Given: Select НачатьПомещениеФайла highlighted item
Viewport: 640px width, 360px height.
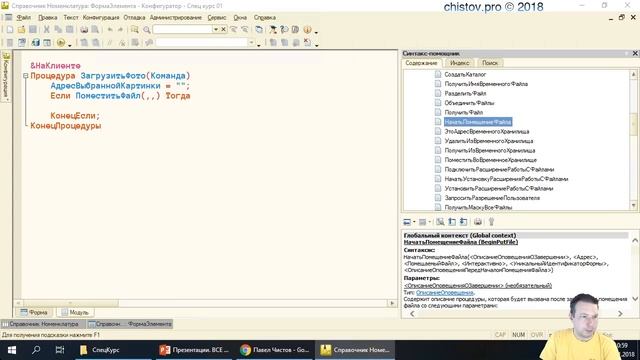Looking at the screenshot, I should pyautogui.click(x=478, y=122).
